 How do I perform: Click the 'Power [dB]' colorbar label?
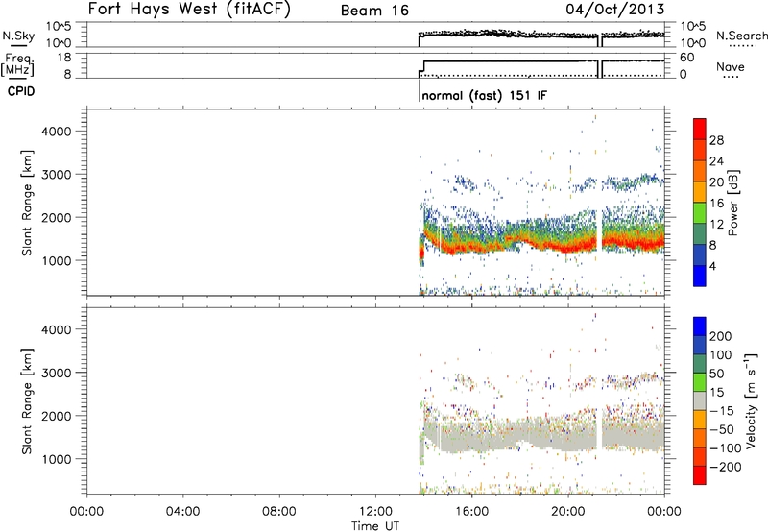click(732, 203)
